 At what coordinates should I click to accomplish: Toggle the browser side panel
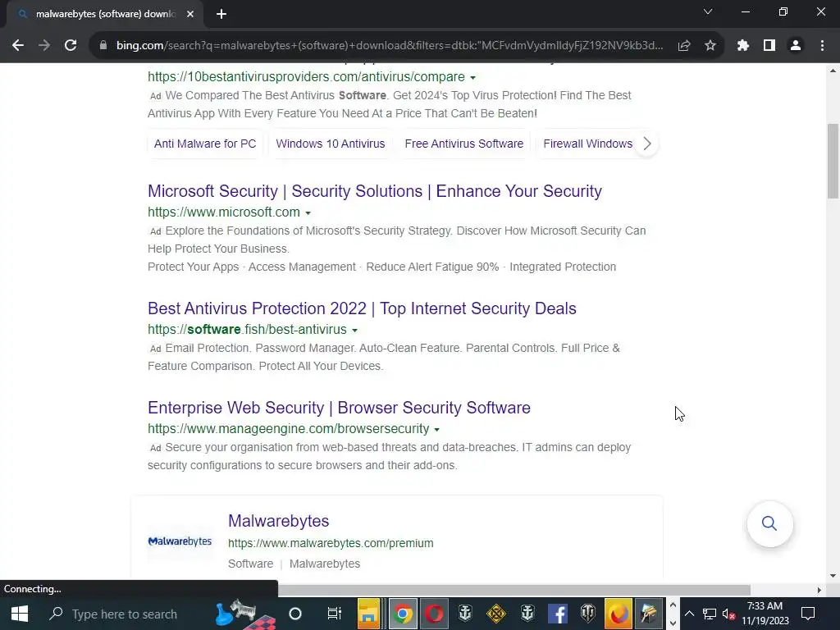pos(769,46)
